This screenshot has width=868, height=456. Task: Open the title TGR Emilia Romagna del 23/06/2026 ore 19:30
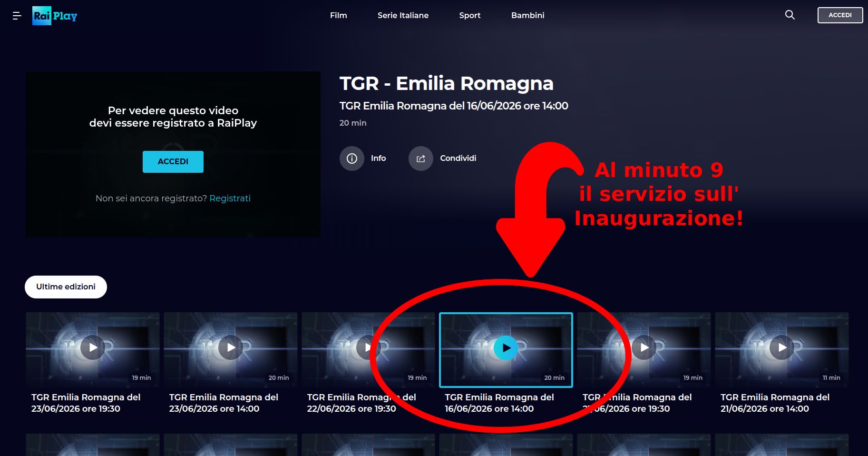point(86,403)
